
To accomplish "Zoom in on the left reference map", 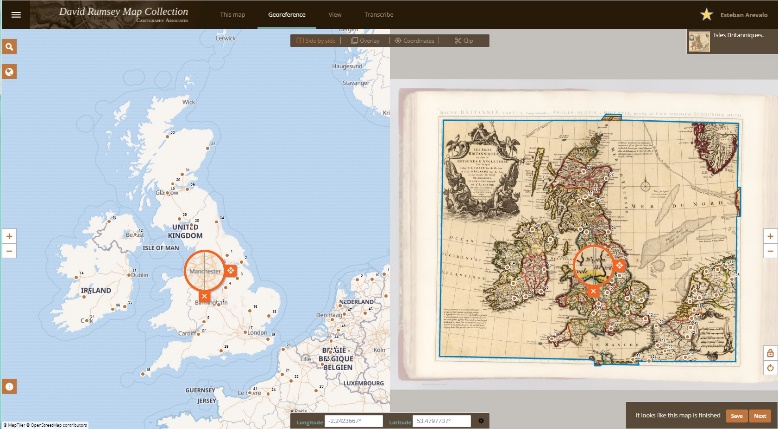I will [x=9, y=236].
